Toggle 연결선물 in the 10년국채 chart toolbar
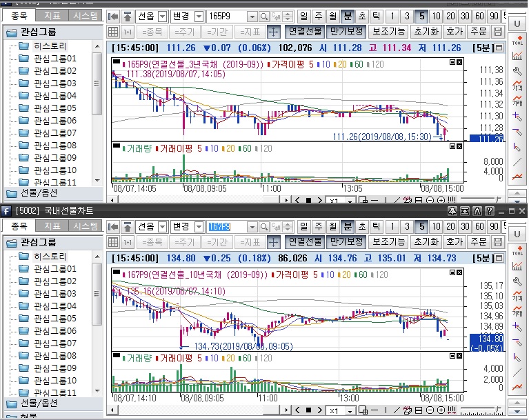 (305, 242)
